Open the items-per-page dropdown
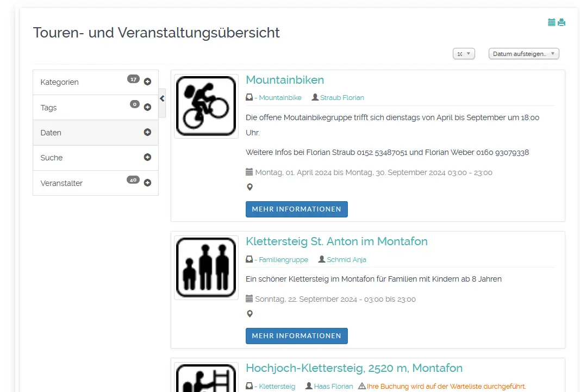Viewport: 580px width, 392px height. [x=464, y=54]
